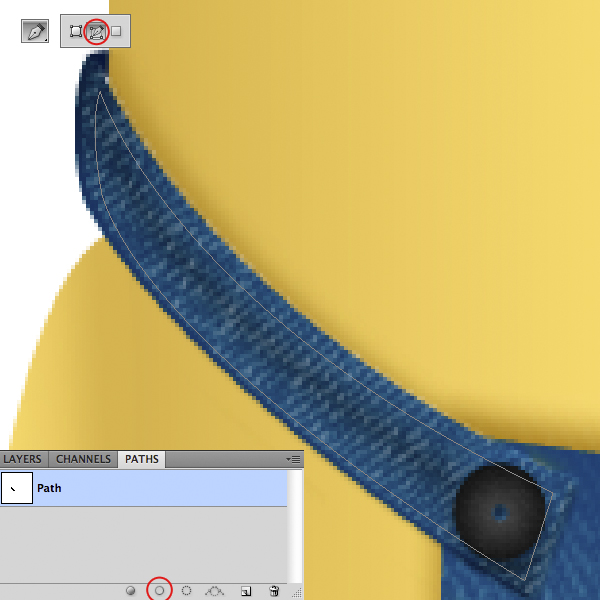The height and width of the screenshot is (600, 600).
Task: Choose the Fill Pixels mode
Action: (116, 32)
